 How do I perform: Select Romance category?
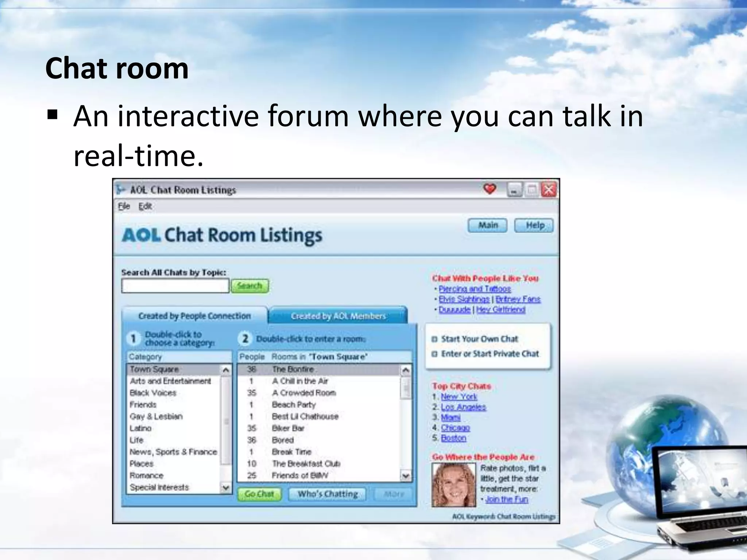(x=174, y=475)
